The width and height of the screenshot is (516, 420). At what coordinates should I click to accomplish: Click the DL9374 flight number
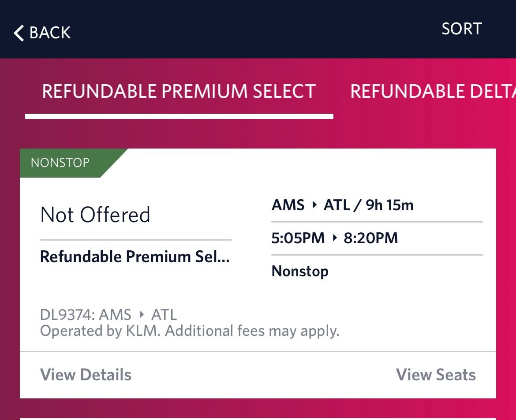point(67,315)
